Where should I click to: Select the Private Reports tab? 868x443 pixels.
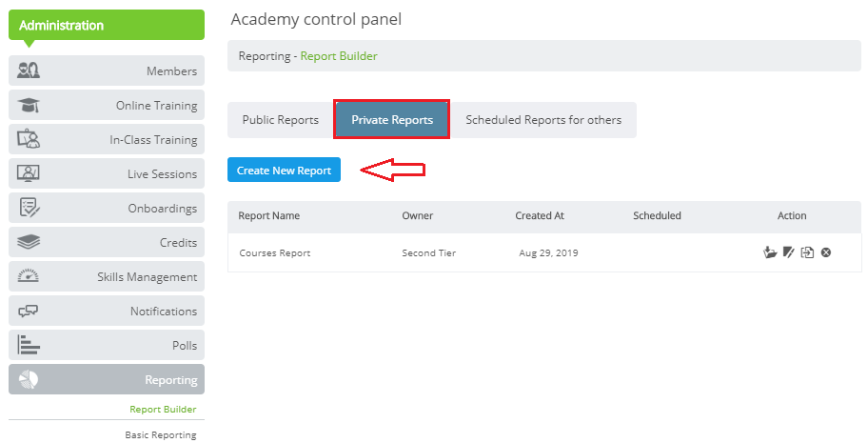pos(392,120)
